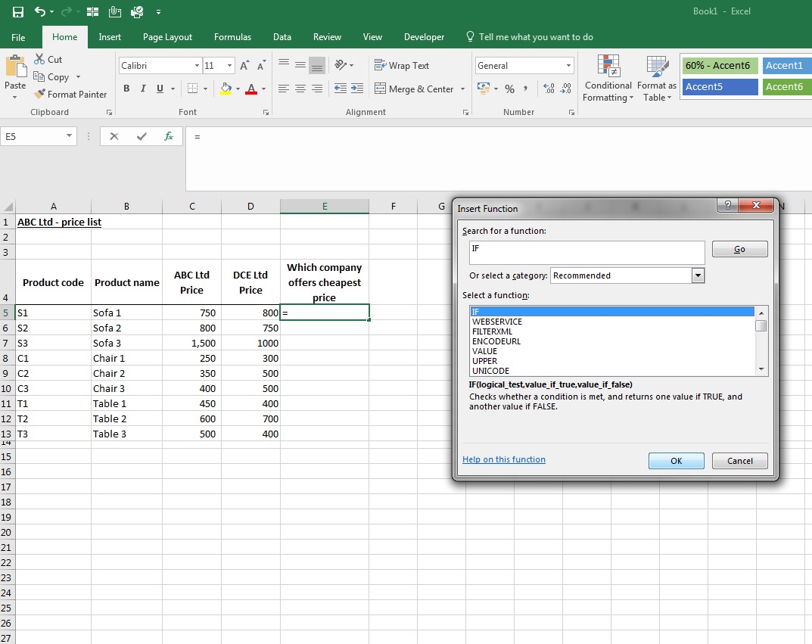
Task: Apply the yellow Fill Color bucket
Action: pyautogui.click(x=226, y=89)
